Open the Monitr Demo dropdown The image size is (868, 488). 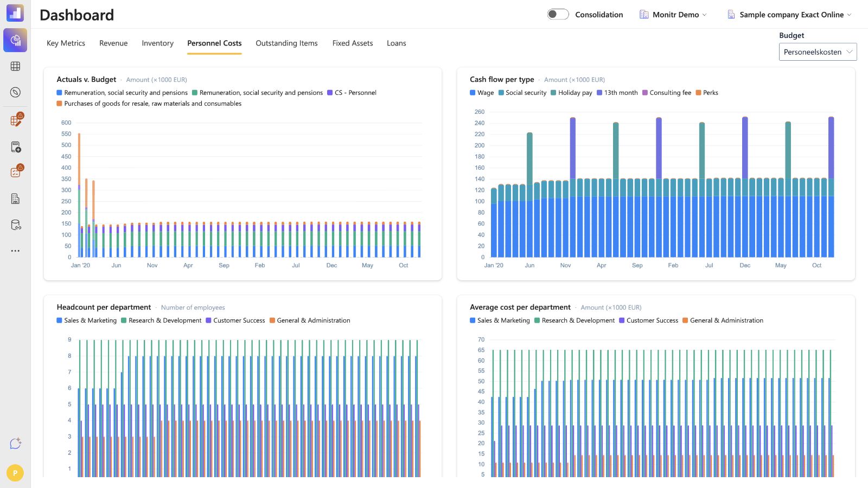(673, 15)
